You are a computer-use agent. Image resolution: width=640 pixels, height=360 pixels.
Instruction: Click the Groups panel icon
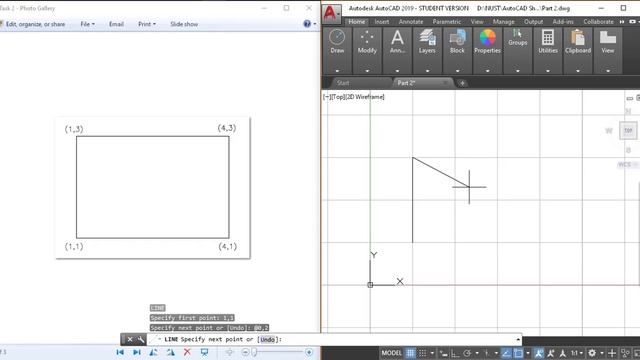(x=517, y=33)
